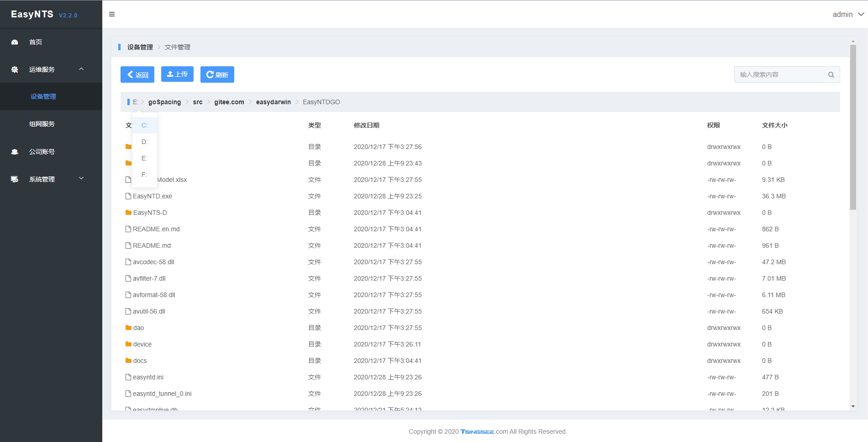Open the admin user dropdown
The height and width of the screenshot is (442, 868).
pos(848,14)
